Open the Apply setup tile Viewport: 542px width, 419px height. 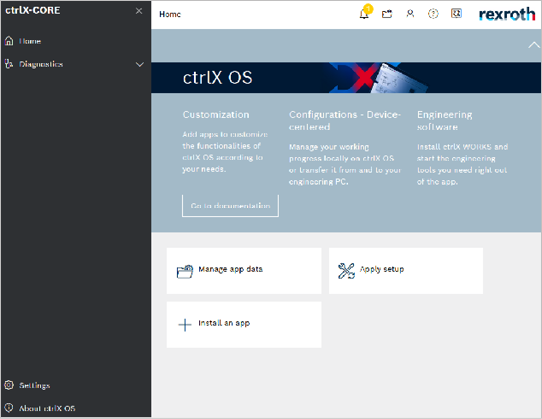point(406,271)
